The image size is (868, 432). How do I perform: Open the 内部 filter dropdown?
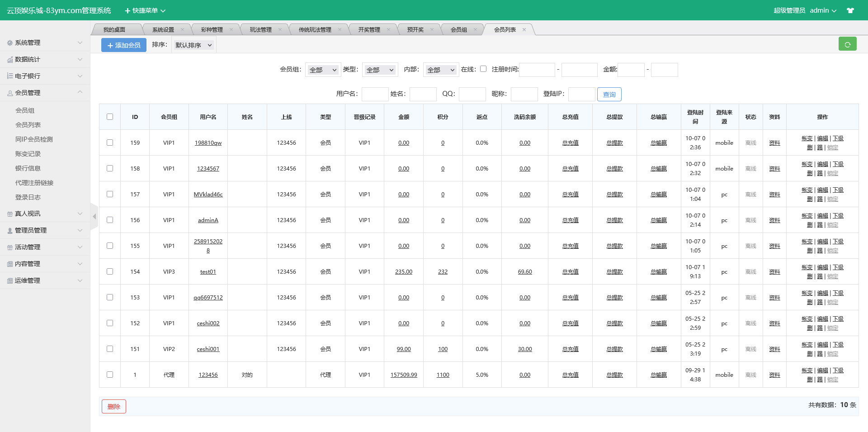(x=441, y=70)
